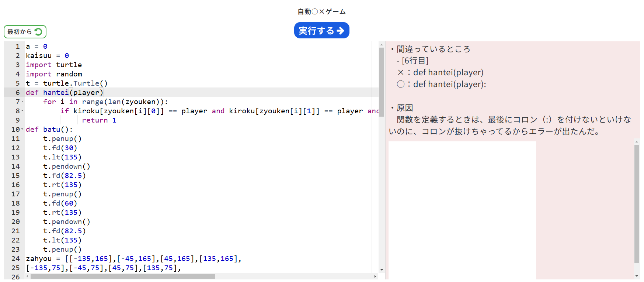Click 'return 1' on line 9
The width and height of the screenshot is (644, 282).
click(x=99, y=120)
